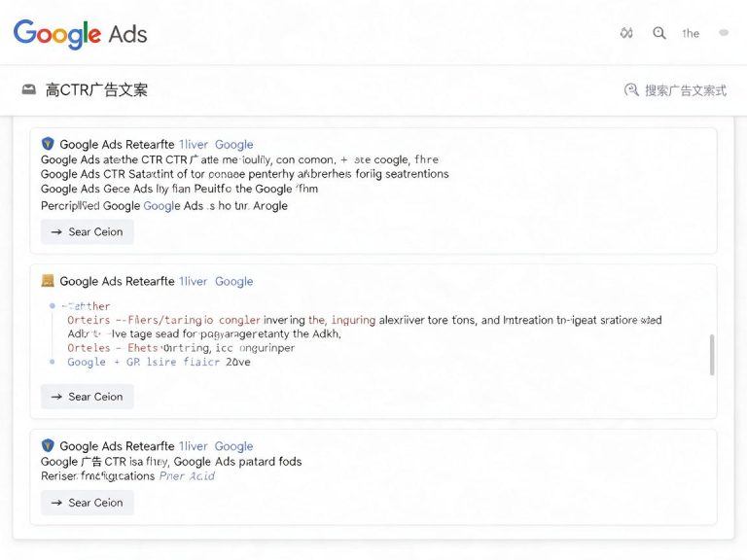
Task: Click the scrollbar thumb at the right edge
Action: point(712,355)
